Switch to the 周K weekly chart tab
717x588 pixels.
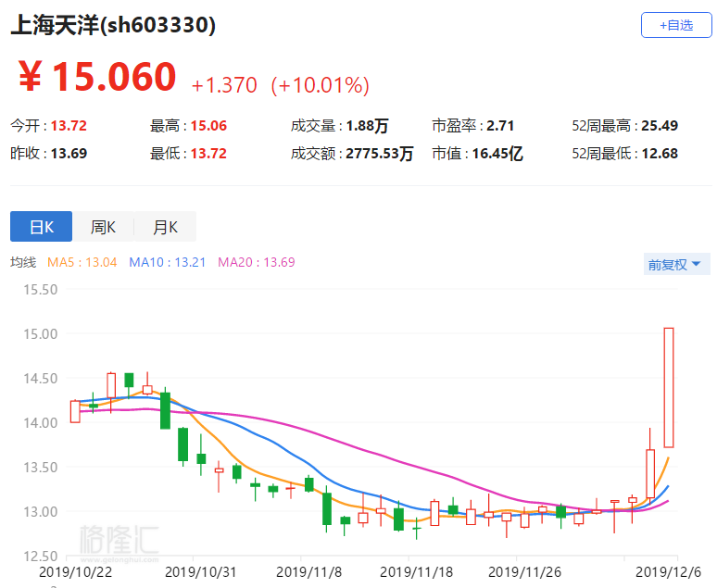pyautogui.click(x=104, y=226)
